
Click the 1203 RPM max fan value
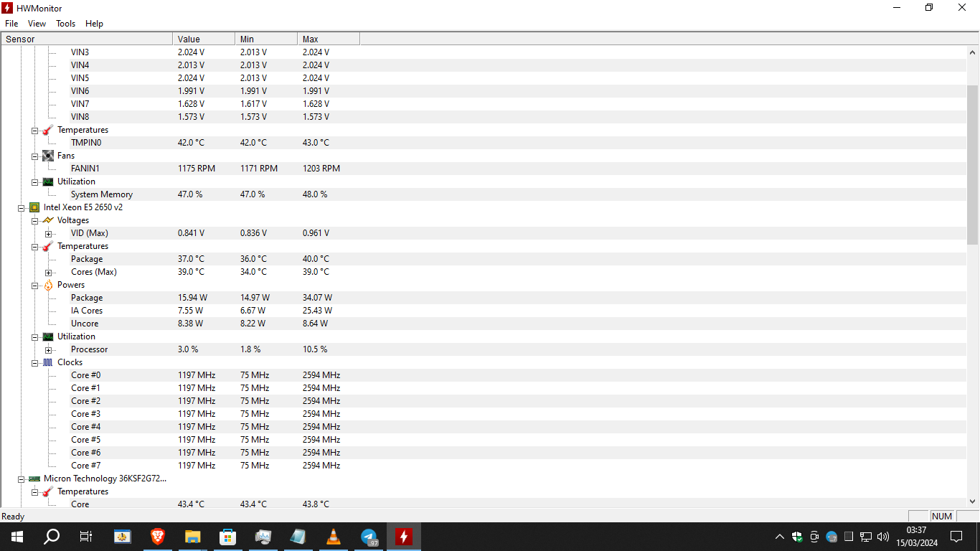(x=321, y=169)
